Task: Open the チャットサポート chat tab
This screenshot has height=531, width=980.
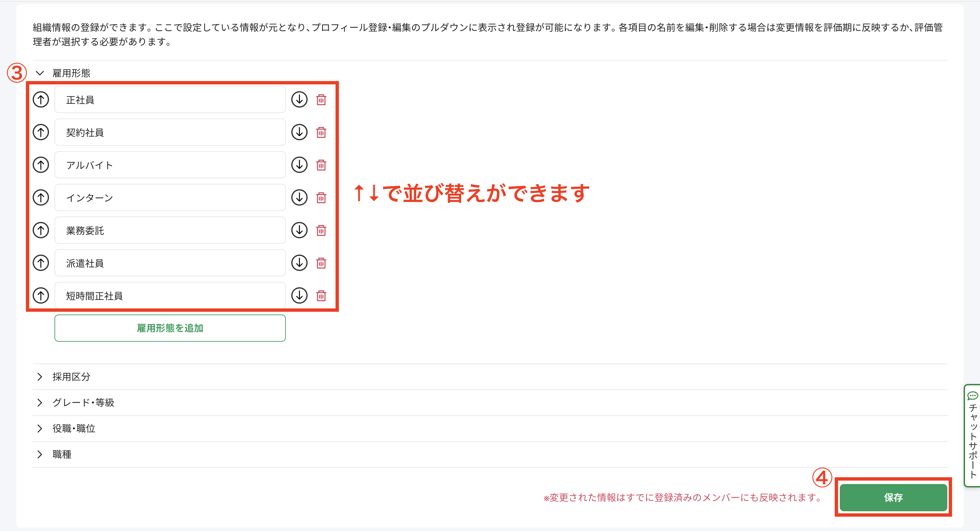Action: pos(973,435)
